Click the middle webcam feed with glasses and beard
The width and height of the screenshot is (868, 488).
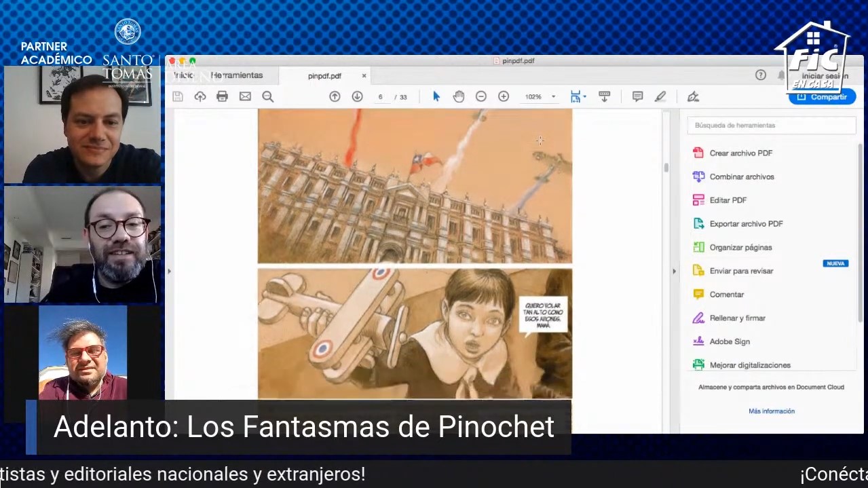point(82,244)
